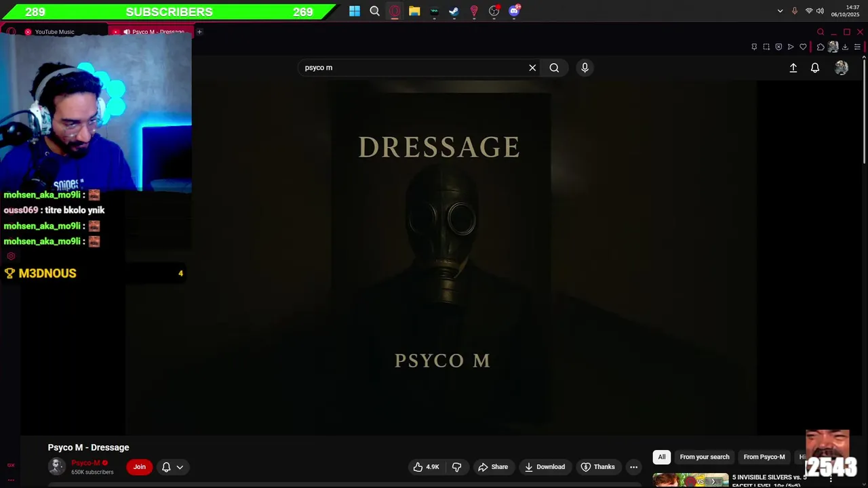868x488 pixels.
Task: Like the video with 4.9K likes
Action: click(x=426, y=467)
